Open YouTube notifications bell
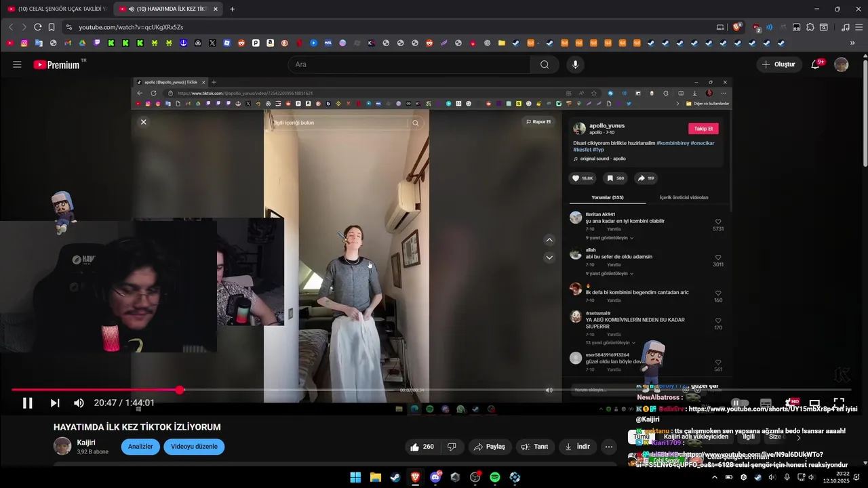This screenshot has width=868, height=488. click(x=816, y=64)
